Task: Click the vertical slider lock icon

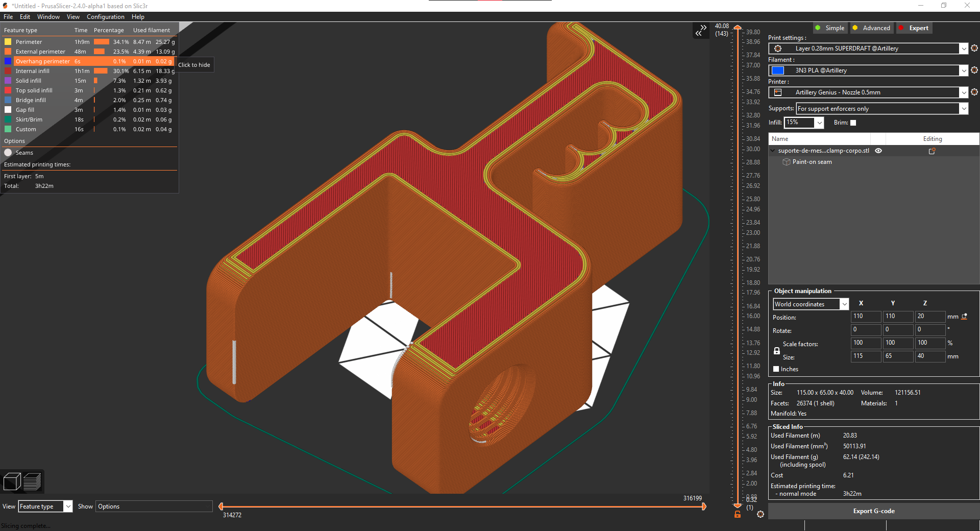Action: click(738, 515)
